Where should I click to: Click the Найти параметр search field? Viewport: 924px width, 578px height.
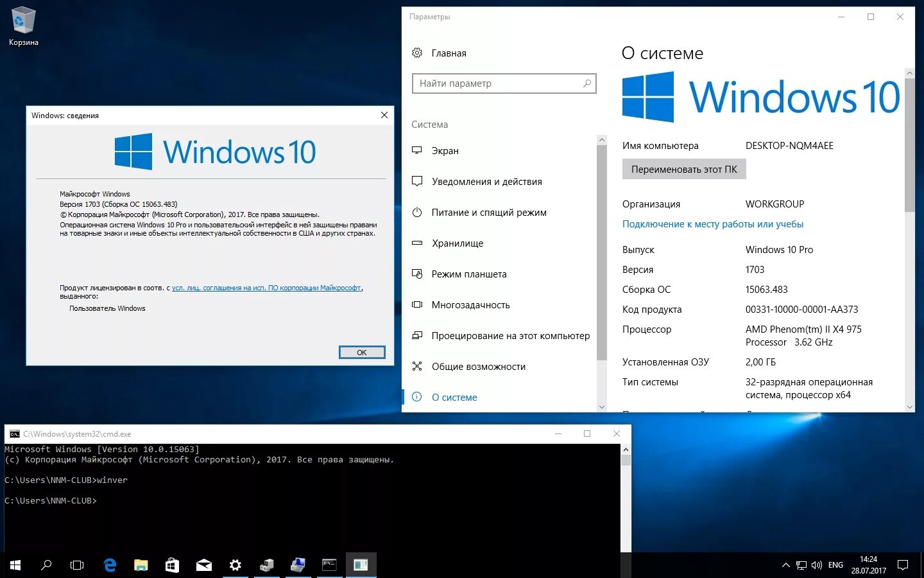(504, 83)
